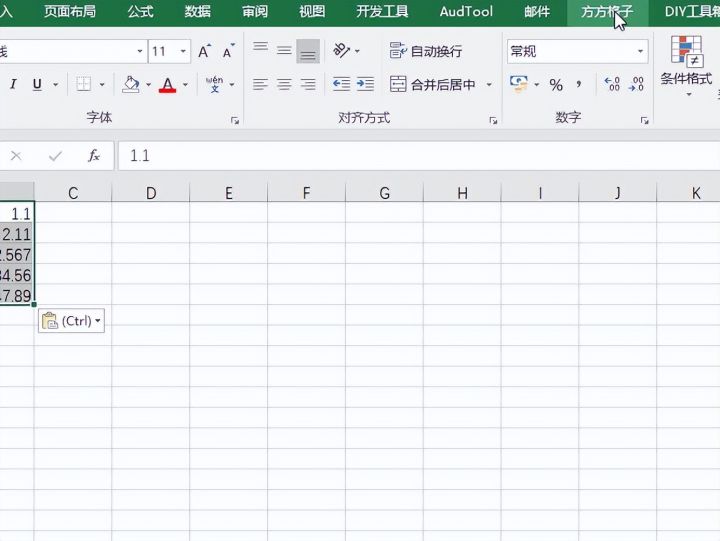Open fill color dropdown arrow
This screenshot has height=541, width=720.
[148, 85]
